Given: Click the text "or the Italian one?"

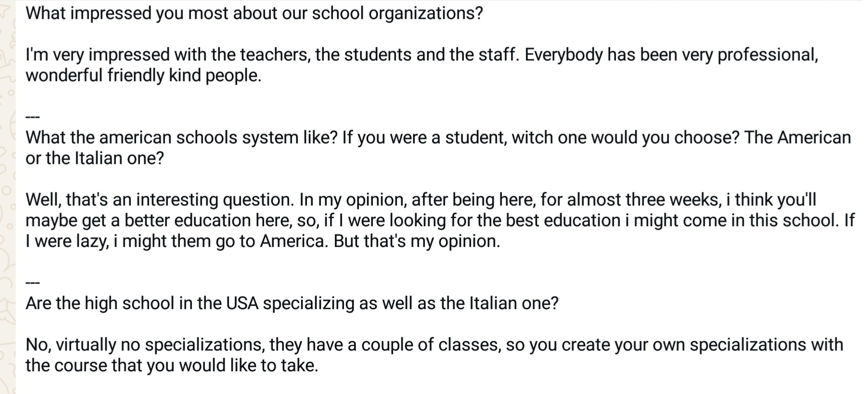Looking at the screenshot, I should click(95, 158).
